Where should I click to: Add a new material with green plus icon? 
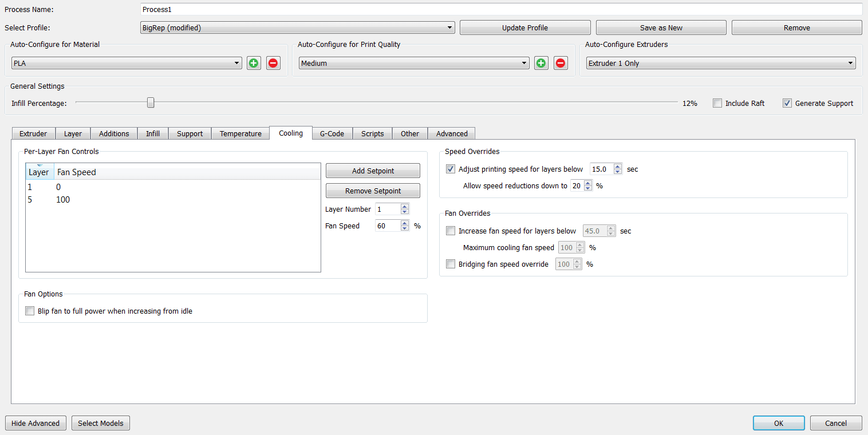[254, 63]
